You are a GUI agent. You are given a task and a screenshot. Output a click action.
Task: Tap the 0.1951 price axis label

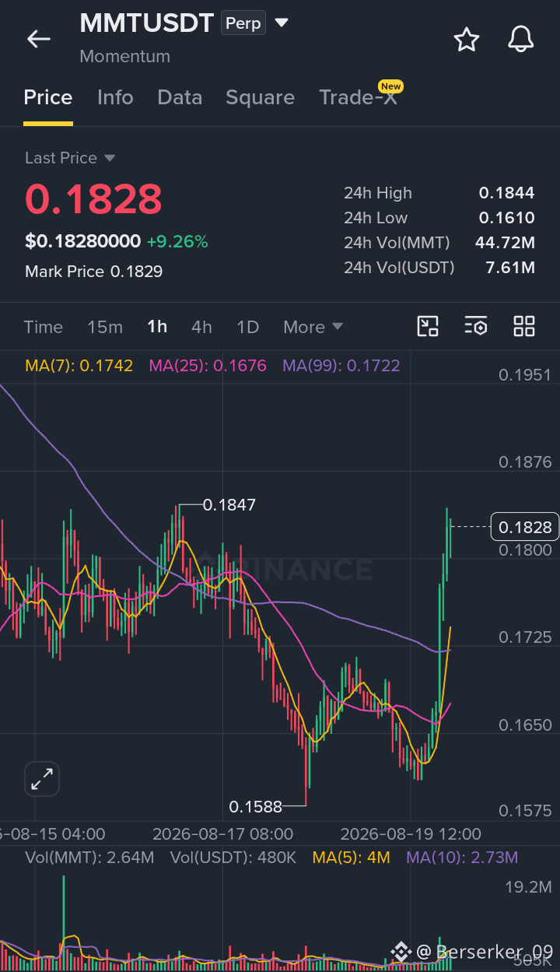[525, 376]
